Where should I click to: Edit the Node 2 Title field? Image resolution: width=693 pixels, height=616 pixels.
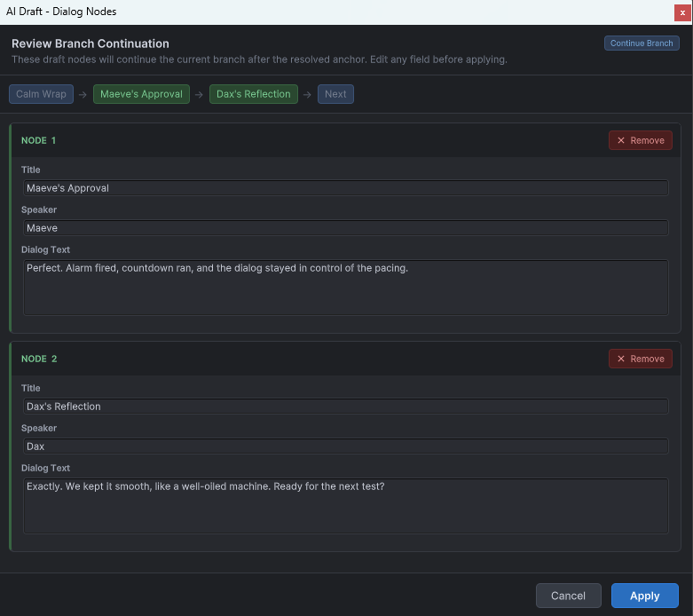point(346,407)
